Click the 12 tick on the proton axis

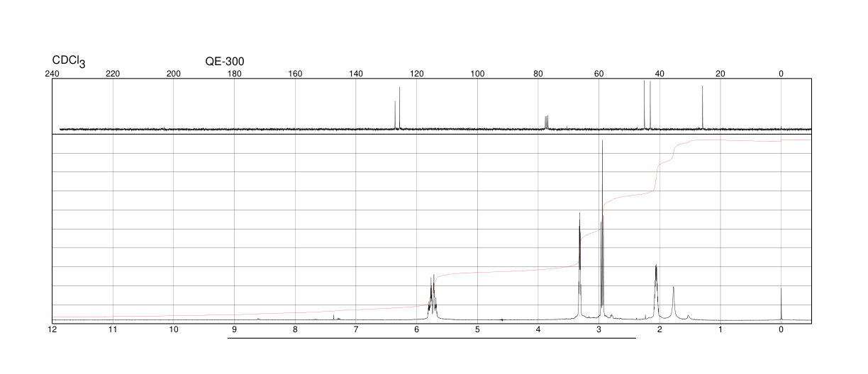coord(52,330)
